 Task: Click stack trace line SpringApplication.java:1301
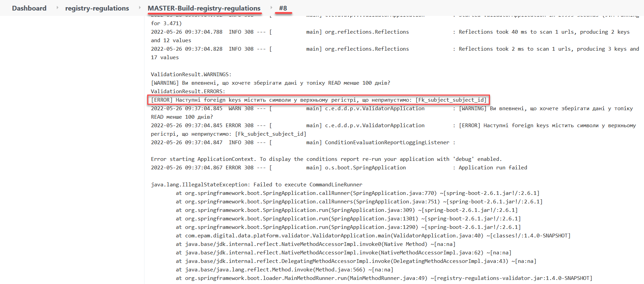[348, 219]
